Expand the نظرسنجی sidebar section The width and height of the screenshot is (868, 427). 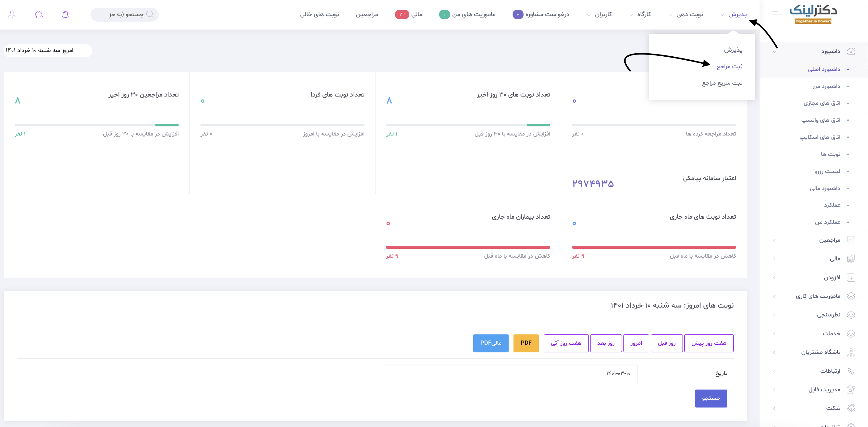coord(774,315)
